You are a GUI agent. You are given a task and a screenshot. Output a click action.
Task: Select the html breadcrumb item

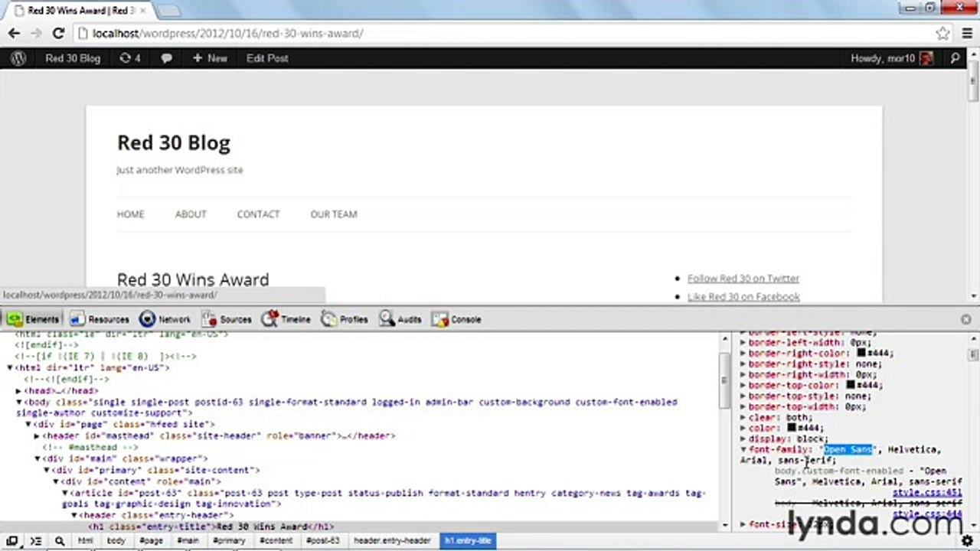pos(85,541)
